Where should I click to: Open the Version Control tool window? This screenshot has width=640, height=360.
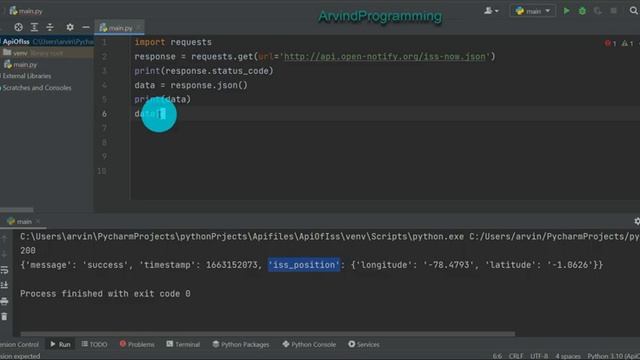(19, 344)
